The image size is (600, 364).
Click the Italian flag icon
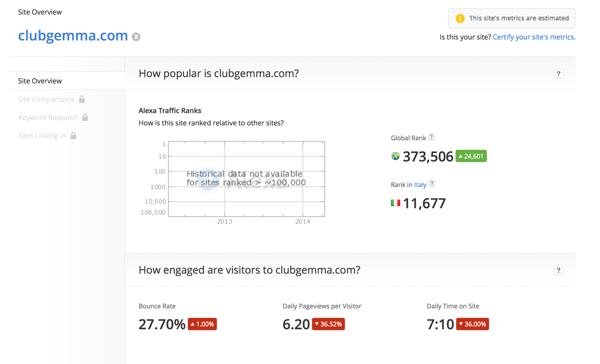tap(395, 203)
